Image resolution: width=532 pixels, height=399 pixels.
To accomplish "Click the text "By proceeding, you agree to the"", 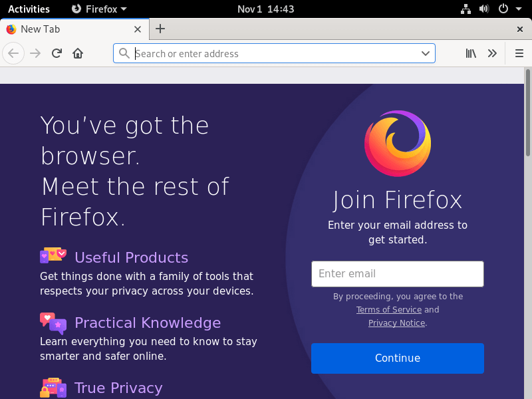I will [398, 296].
